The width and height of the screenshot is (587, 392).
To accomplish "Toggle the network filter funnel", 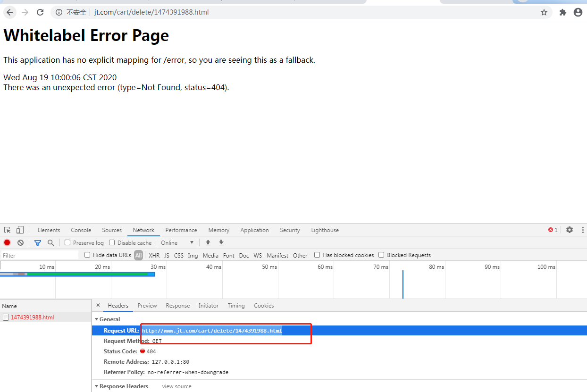I will click(38, 242).
